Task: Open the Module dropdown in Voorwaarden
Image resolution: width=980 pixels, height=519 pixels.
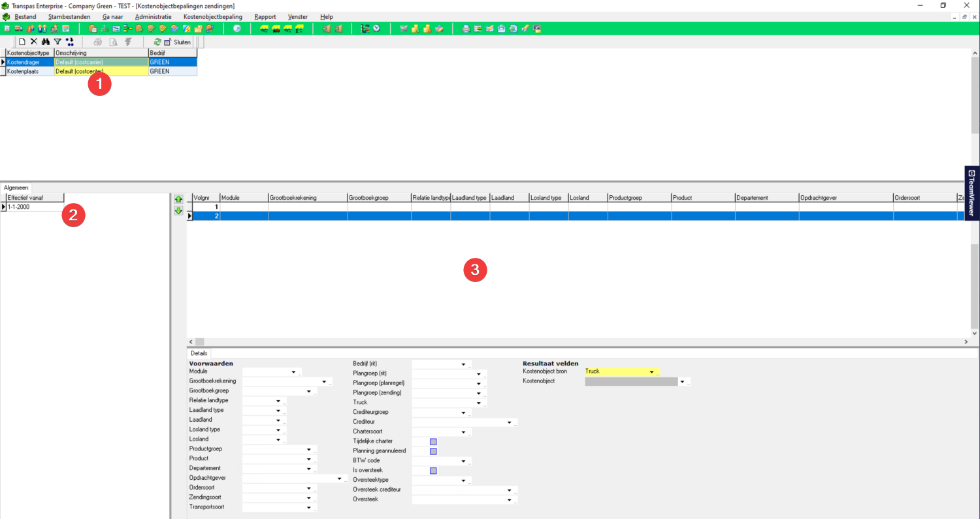Action: (293, 372)
